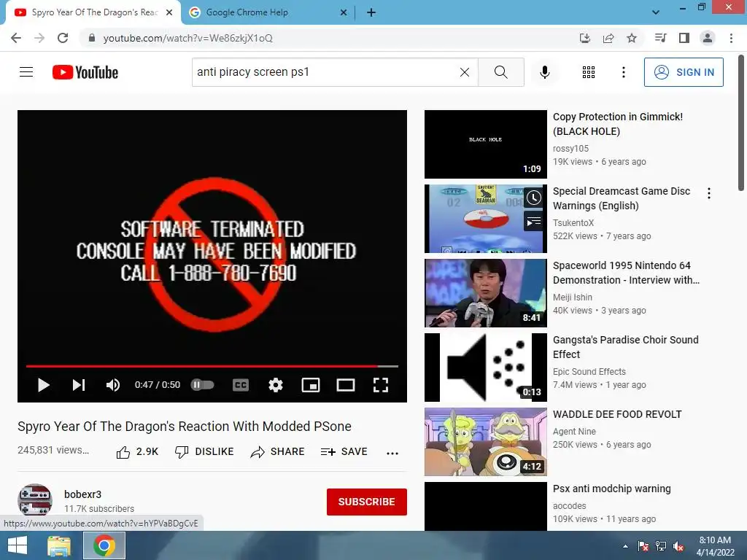747x560 pixels.
Task: Switch to Google Chrome Help tab
Action: (247, 12)
